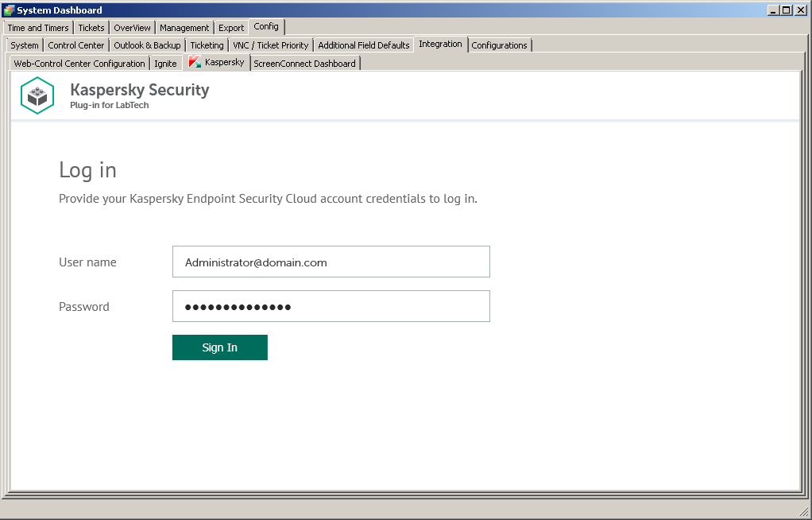Click inside the Password field
This screenshot has height=520, width=812.
click(x=331, y=306)
